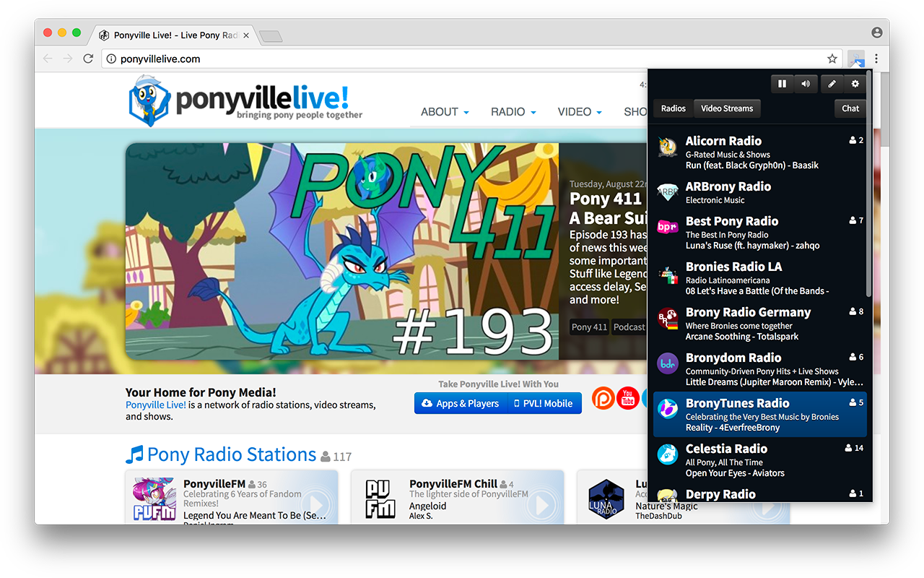Image resolution: width=924 pixels, height=578 pixels.
Task: Click the PonyvilleFM Chill logo thumbnail
Action: pyautogui.click(x=380, y=499)
